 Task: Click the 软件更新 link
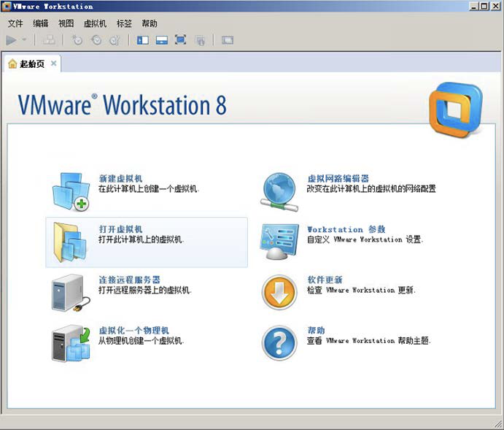tap(325, 280)
